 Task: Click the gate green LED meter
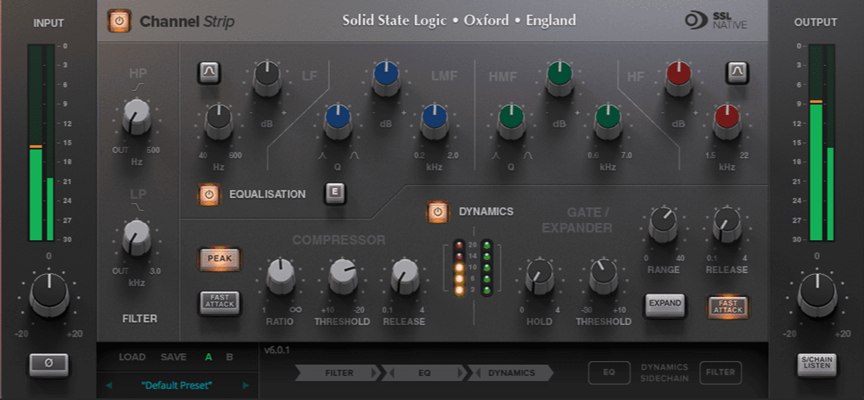(487, 267)
